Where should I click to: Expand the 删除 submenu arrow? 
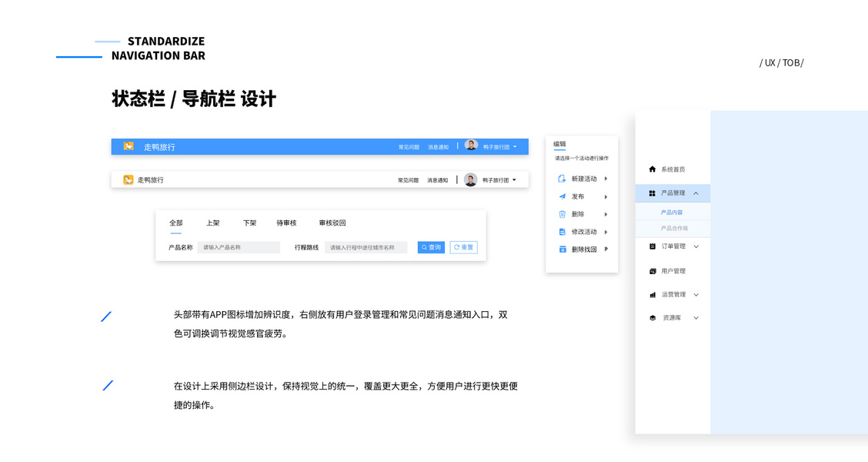click(606, 214)
